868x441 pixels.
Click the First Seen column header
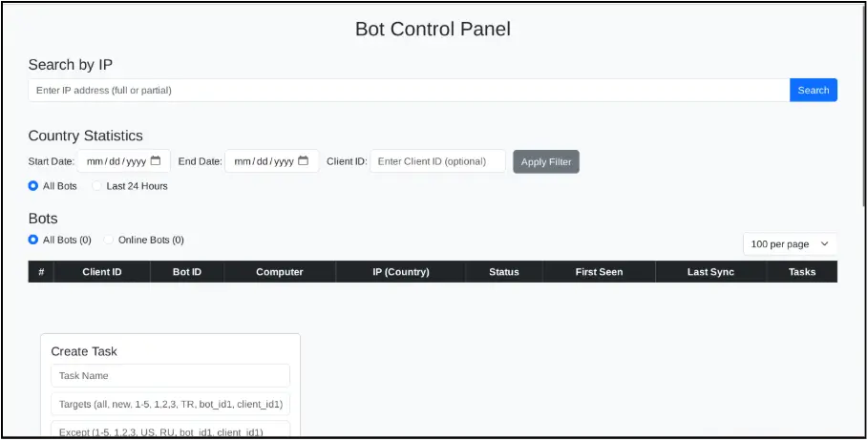pos(599,272)
